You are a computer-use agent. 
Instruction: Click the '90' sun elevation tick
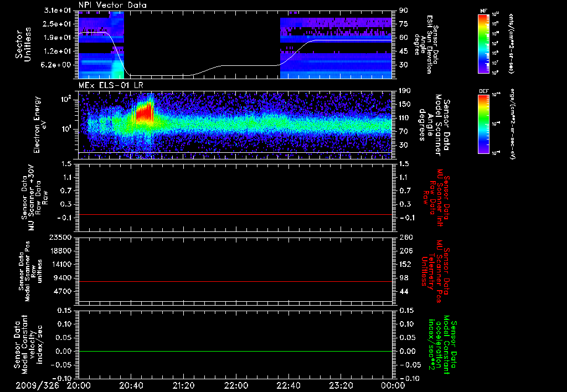[403, 11]
